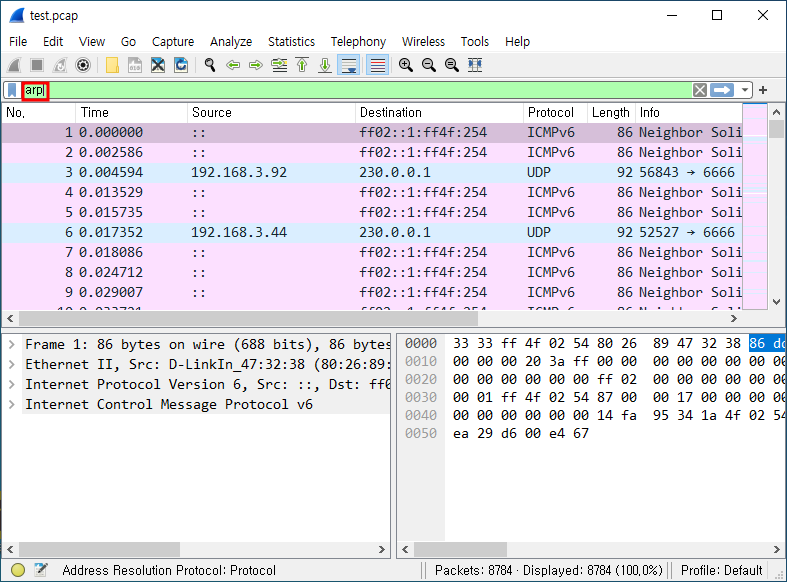Expand Internet Control Message Protocol v6 node
The width and height of the screenshot is (787, 582).
[x=12, y=405]
